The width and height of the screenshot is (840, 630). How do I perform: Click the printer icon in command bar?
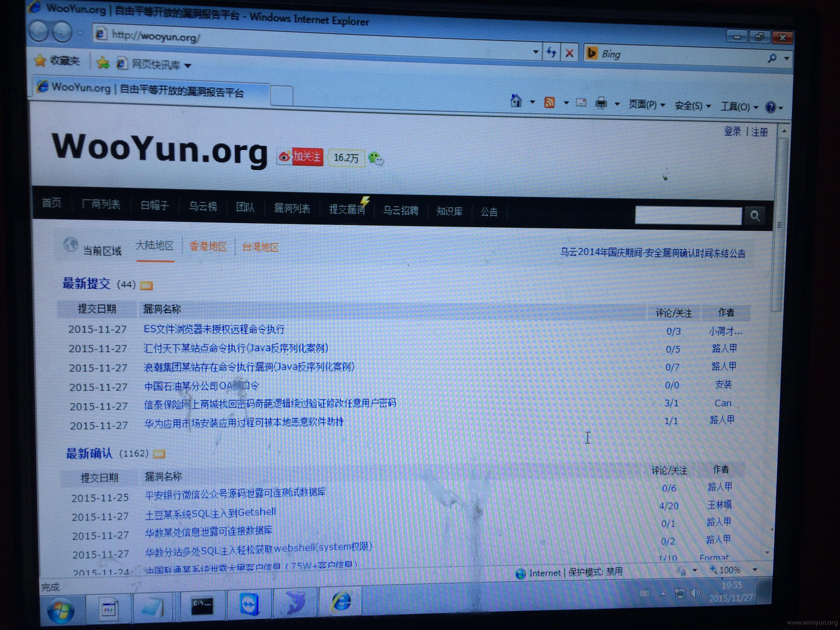[x=601, y=103]
